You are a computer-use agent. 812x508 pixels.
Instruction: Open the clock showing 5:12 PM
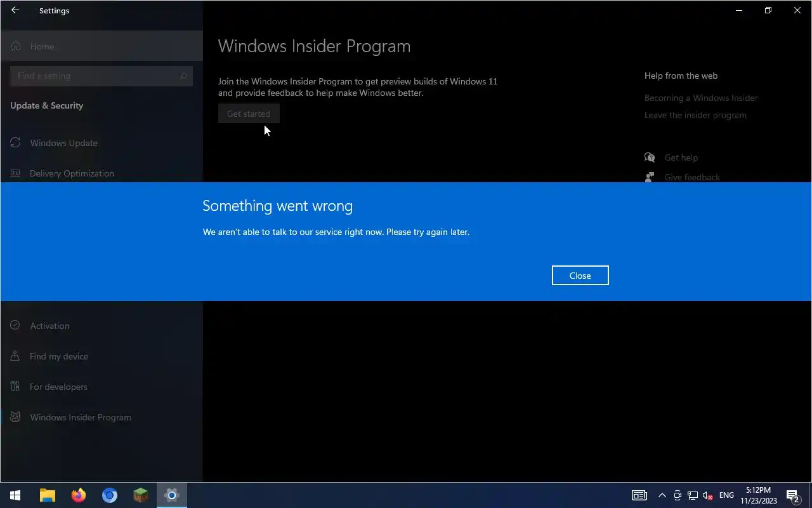point(759,495)
